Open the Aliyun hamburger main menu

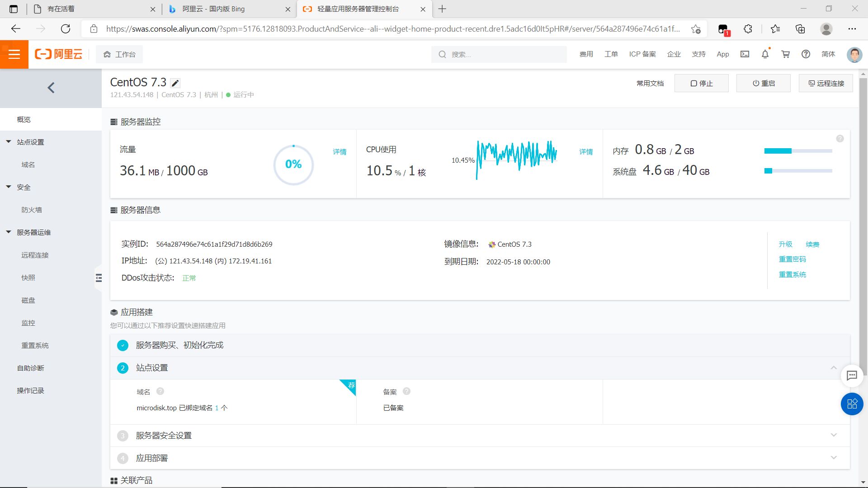(x=14, y=54)
